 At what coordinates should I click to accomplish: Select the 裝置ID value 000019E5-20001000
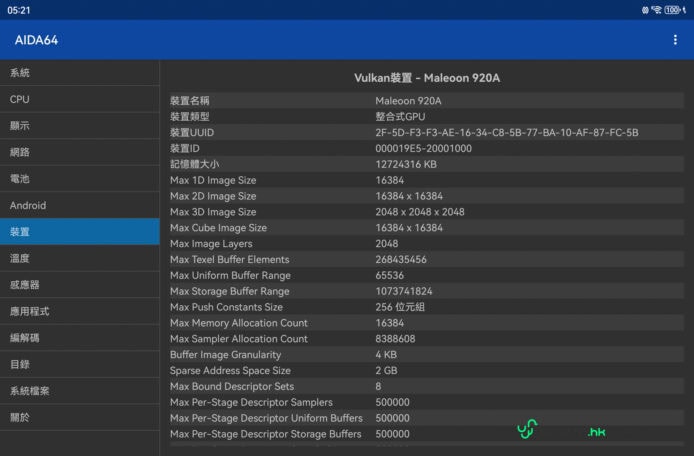coord(424,148)
